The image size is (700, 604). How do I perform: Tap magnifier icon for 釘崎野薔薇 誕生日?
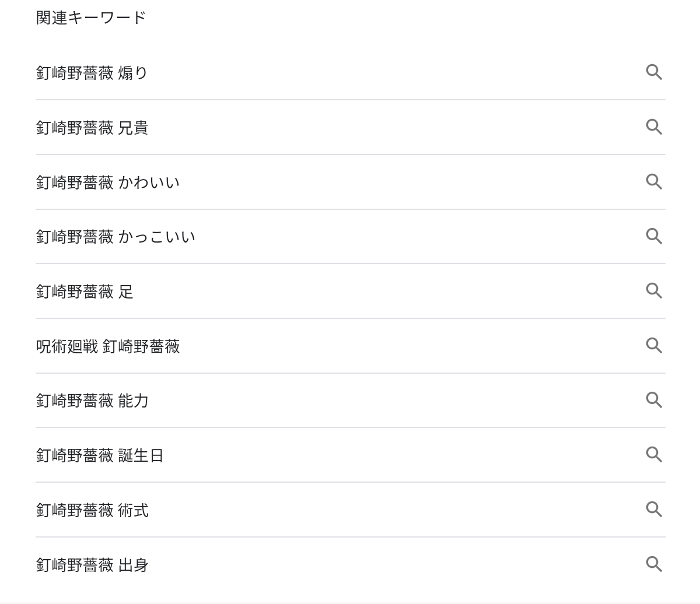(x=654, y=455)
